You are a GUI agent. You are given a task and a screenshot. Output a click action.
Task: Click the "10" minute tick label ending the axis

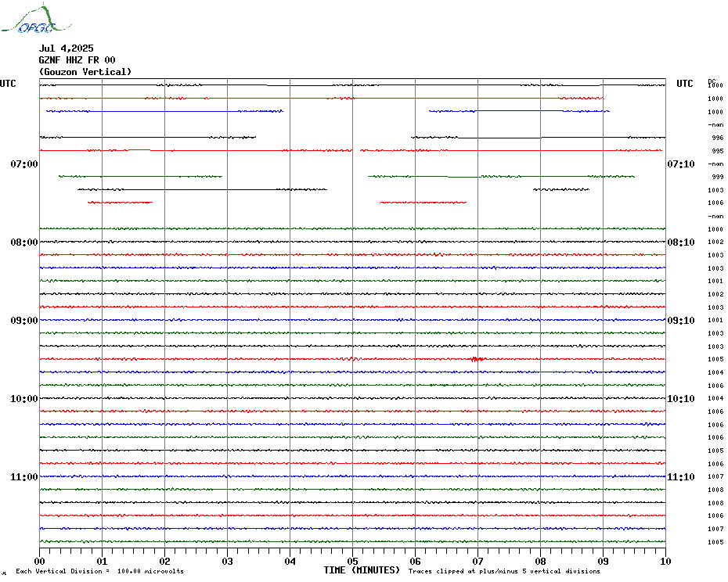(x=666, y=561)
